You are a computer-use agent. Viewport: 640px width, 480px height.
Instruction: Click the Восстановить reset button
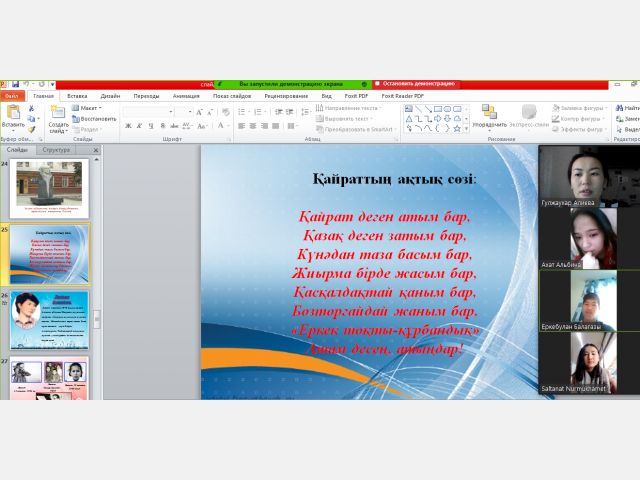94,119
